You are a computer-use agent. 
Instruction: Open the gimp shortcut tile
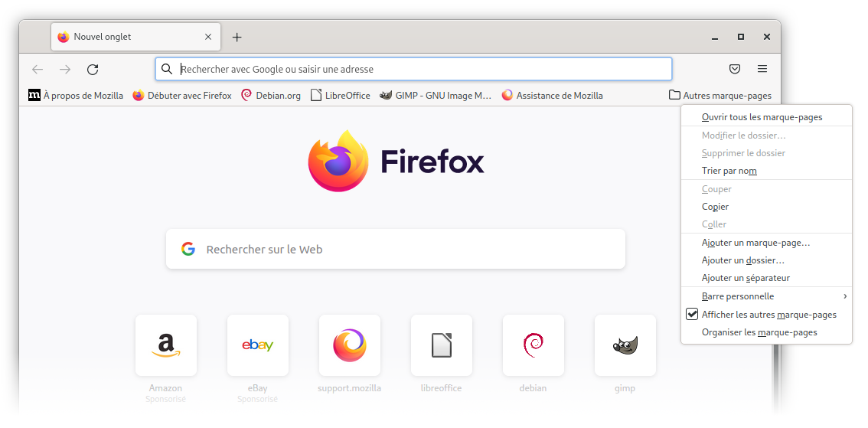coord(625,345)
